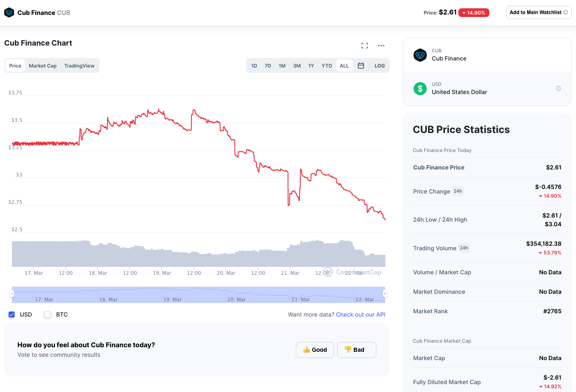Toggle fullscreen chart icon
576x392 pixels.
tap(365, 46)
